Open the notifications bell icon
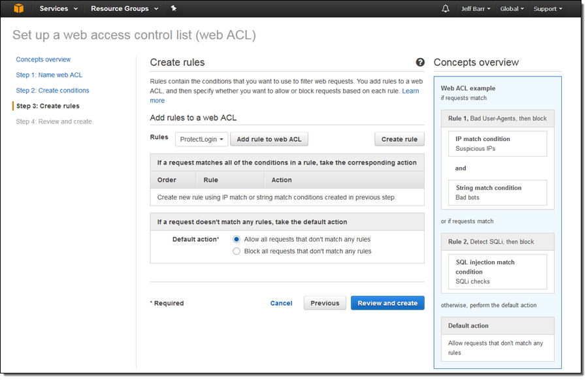 [446, 8]
